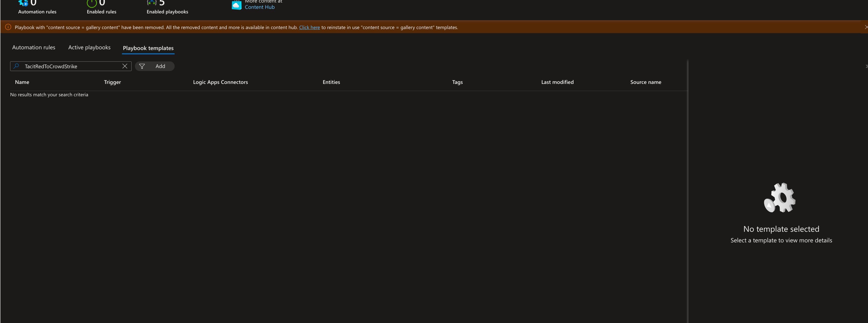
Task: Click the warning info icon in the banner
Action: tap(8, 27)
